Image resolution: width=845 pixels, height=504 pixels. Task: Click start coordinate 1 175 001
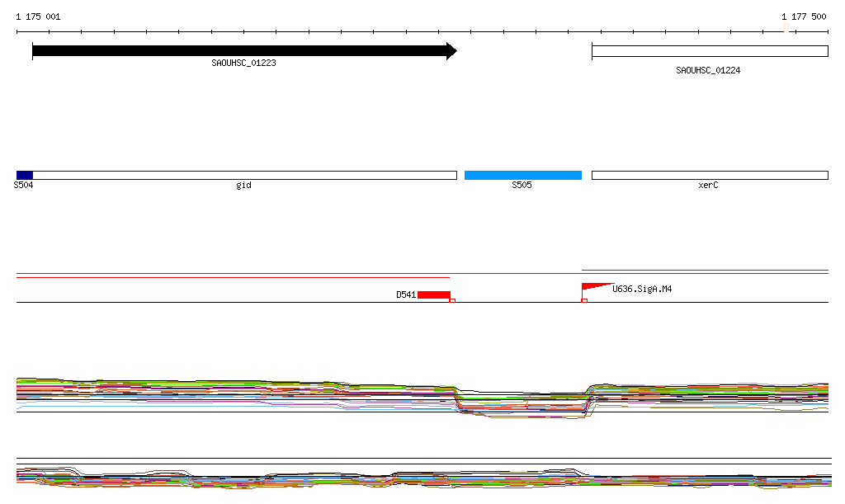click(38, 16)
